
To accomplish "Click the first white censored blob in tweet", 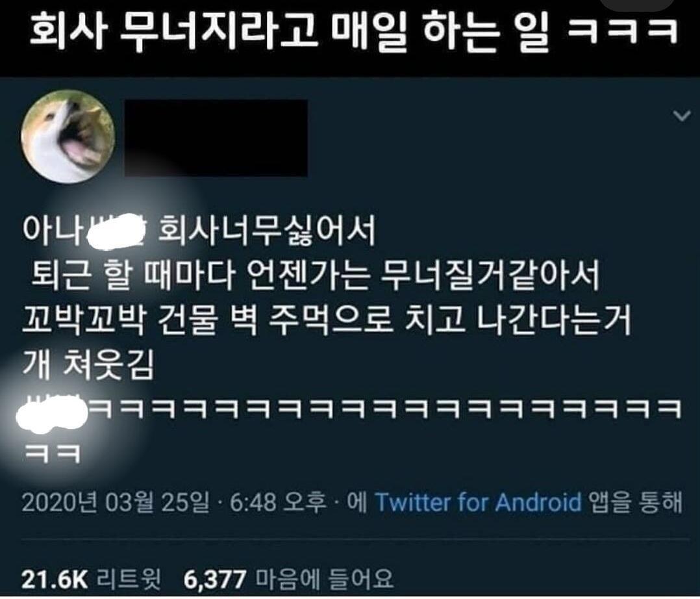I will [x=117, y=231].
